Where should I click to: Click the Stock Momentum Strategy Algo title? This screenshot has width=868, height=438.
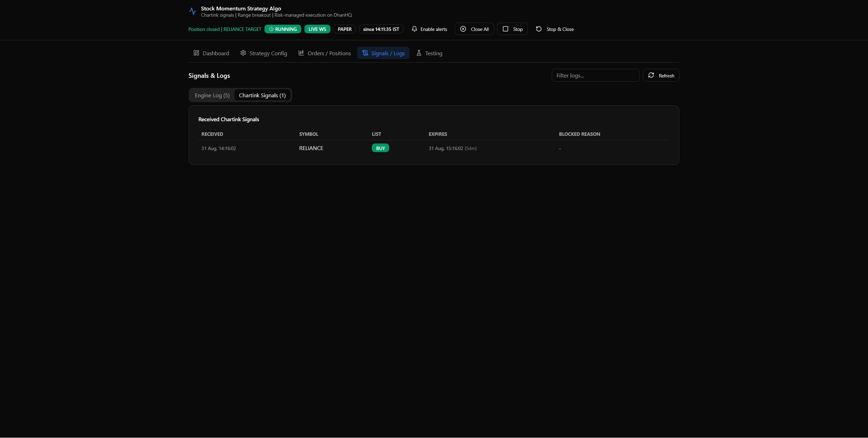[241, 8]
